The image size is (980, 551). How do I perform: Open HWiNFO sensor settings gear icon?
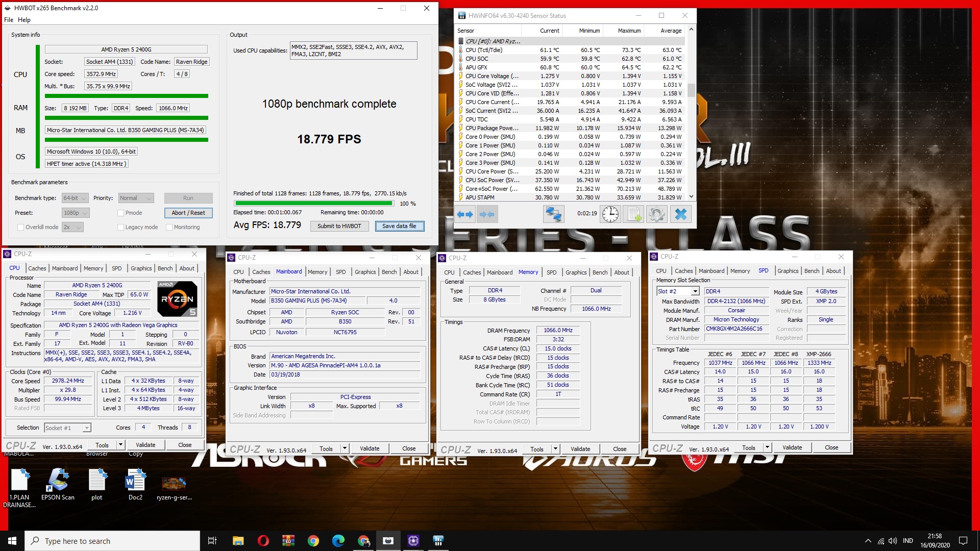coord(656,214)
